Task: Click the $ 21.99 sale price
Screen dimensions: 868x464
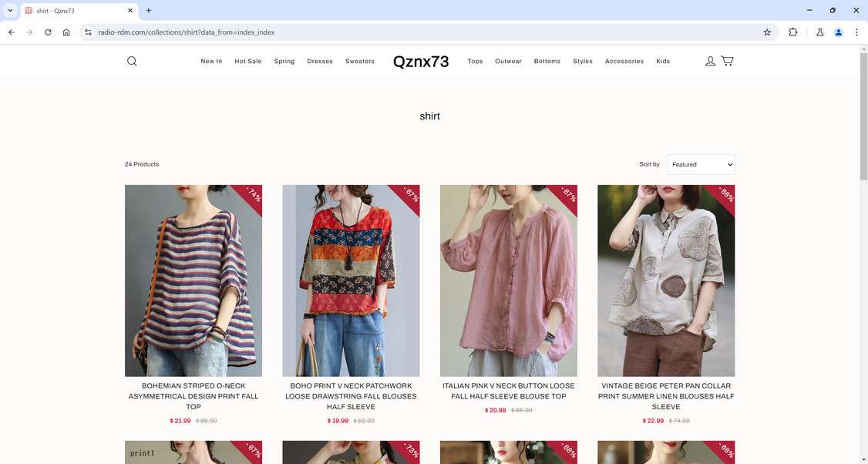Action: (180, 421)
